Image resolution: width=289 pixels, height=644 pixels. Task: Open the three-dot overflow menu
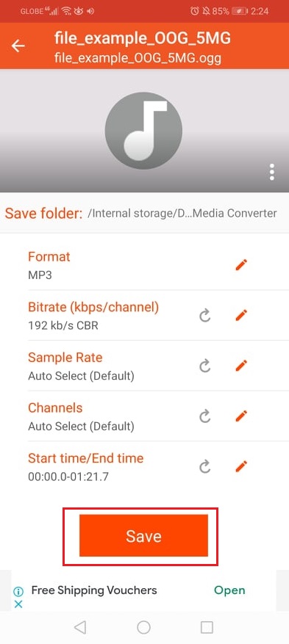click(x=272, y=172)
